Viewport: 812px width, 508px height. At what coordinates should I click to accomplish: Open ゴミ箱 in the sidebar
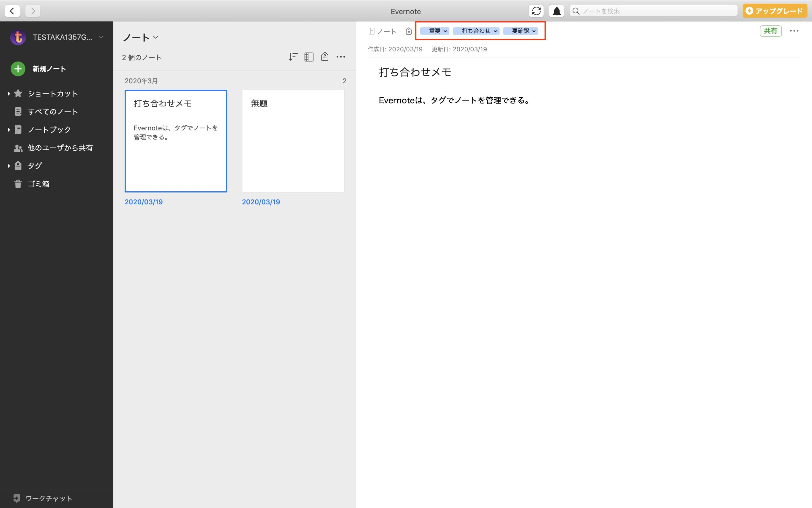(x=39, y=184)
